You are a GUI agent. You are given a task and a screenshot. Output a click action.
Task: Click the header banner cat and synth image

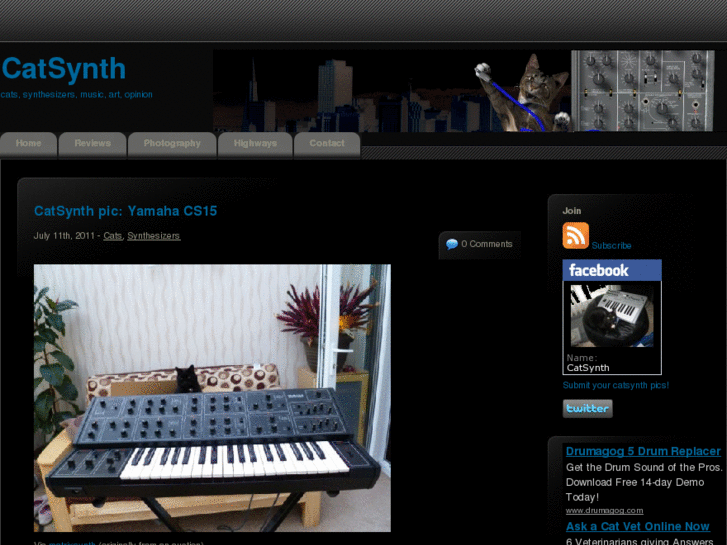pyautogui.click(x=463, y=91)
